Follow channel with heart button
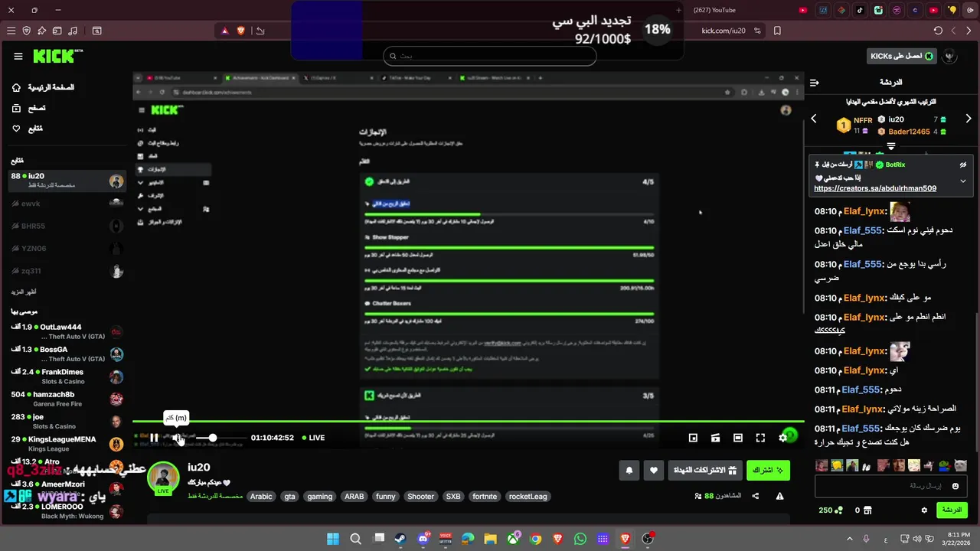The image size is (980, 551). pyautogui.click(x=653, y=470)
